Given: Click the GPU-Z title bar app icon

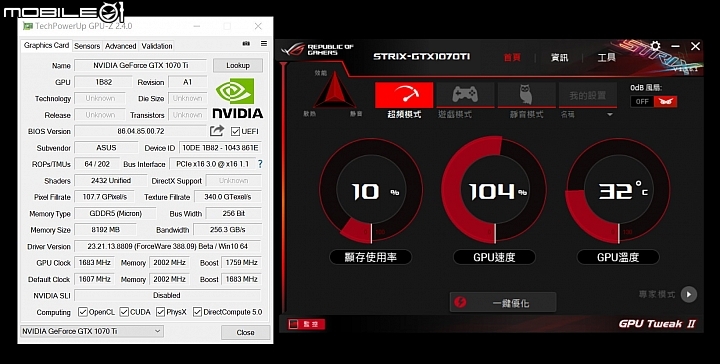Looking at the screenshot, I should (28, 26).
